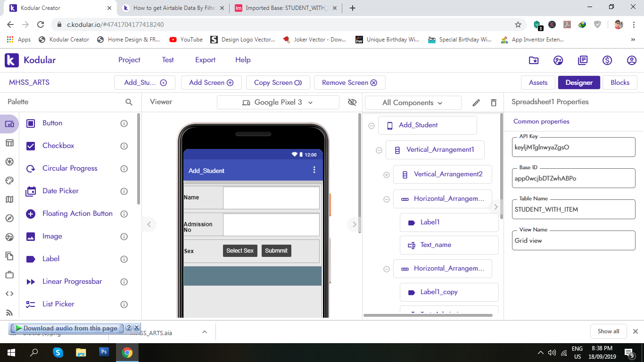Open the theme palette icon in the header
644x362 pixels.
click(558, 60)
